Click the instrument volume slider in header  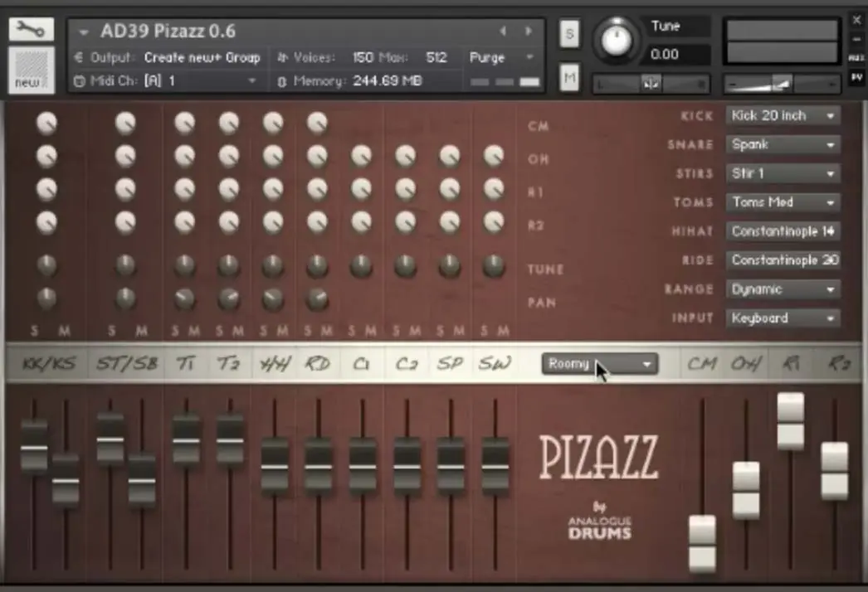pos(782,84)
